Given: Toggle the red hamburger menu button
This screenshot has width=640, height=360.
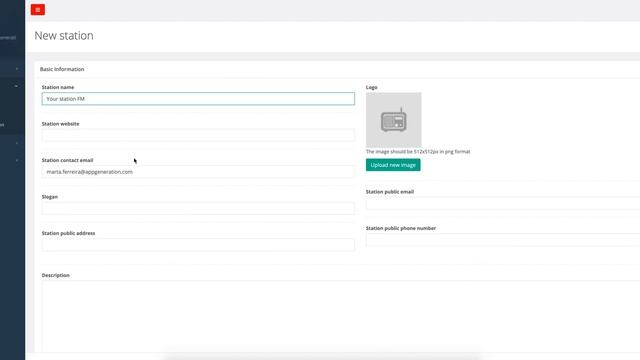Looking at the screenshot, I should [38, 10].
